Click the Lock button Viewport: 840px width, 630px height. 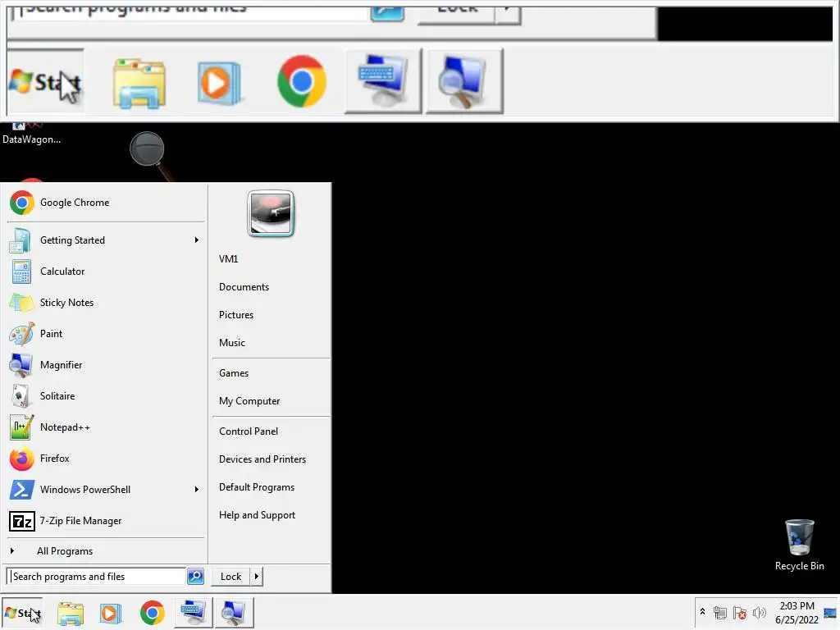pos(231,577)
